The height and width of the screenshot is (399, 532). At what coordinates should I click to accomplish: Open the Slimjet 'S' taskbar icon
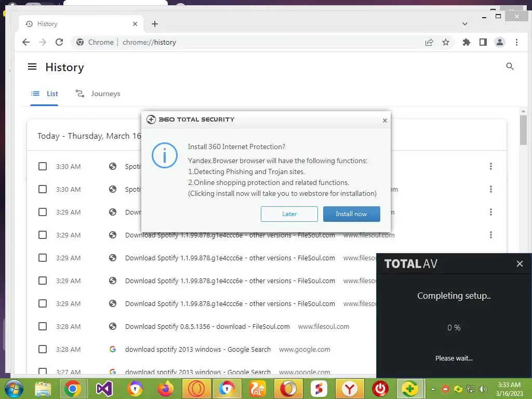point(319,389)
